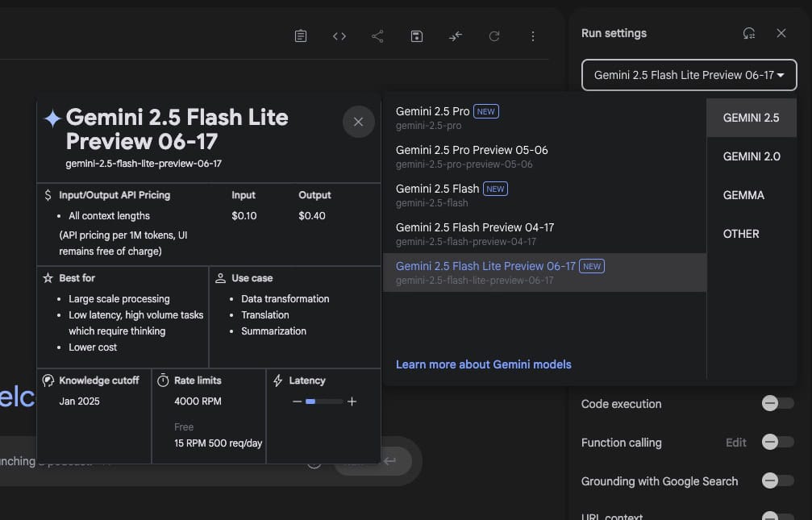Click the 15 RPM 500 req/day text
The height and width of the screenshot is (520, 812).
218,443
